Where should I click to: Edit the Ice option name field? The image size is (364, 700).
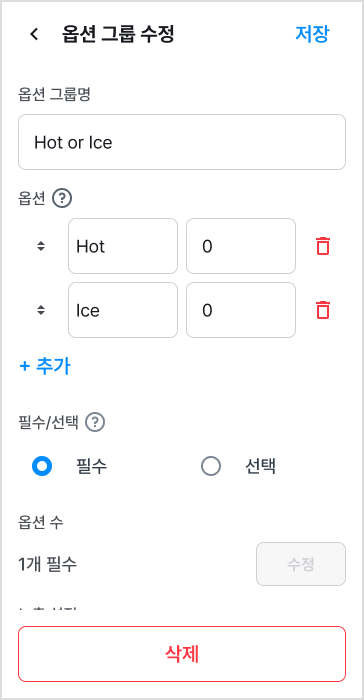(123, 310)
